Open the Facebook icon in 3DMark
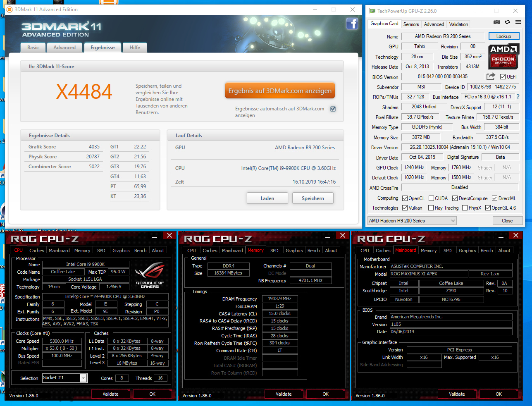This screenshot has width=532, height=406. pos(352,24)
